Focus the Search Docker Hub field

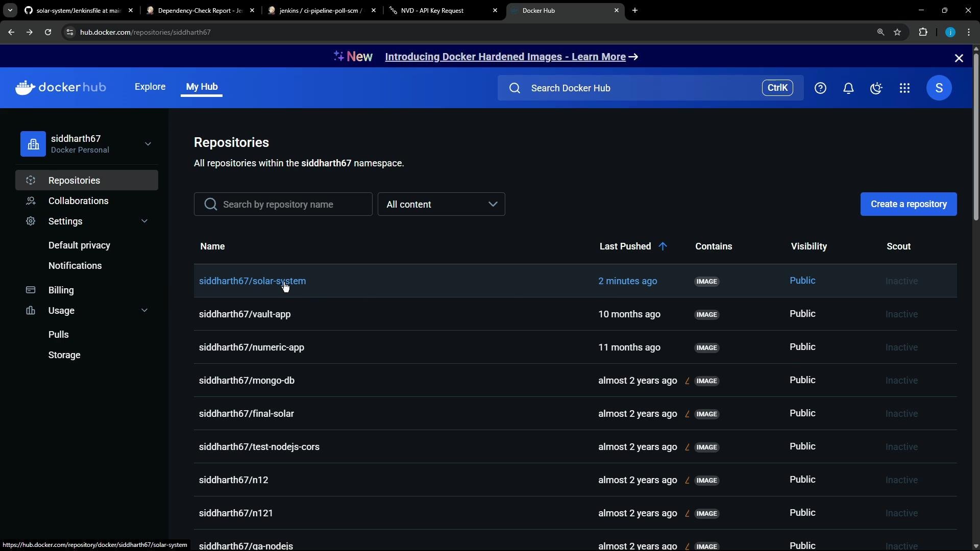point(650,88)
